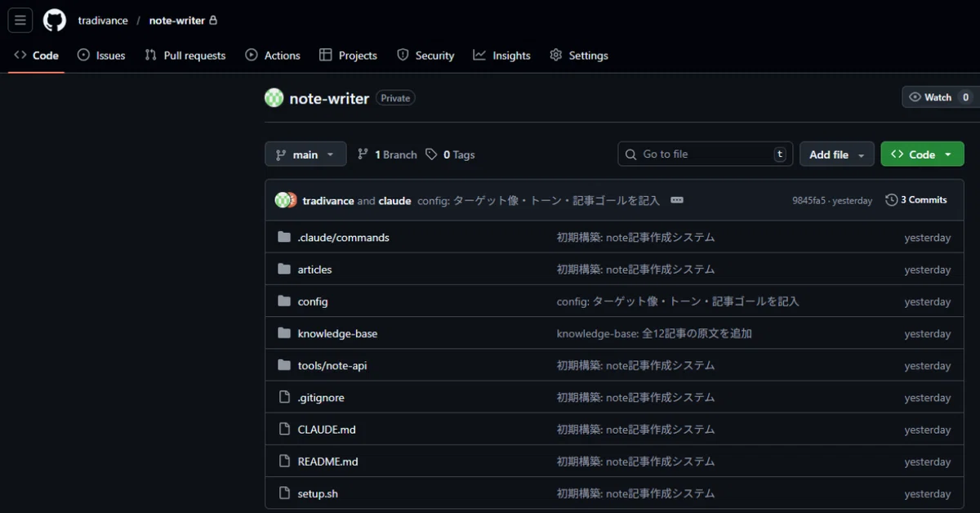Open the Add file dropdown

coord(837,154)
